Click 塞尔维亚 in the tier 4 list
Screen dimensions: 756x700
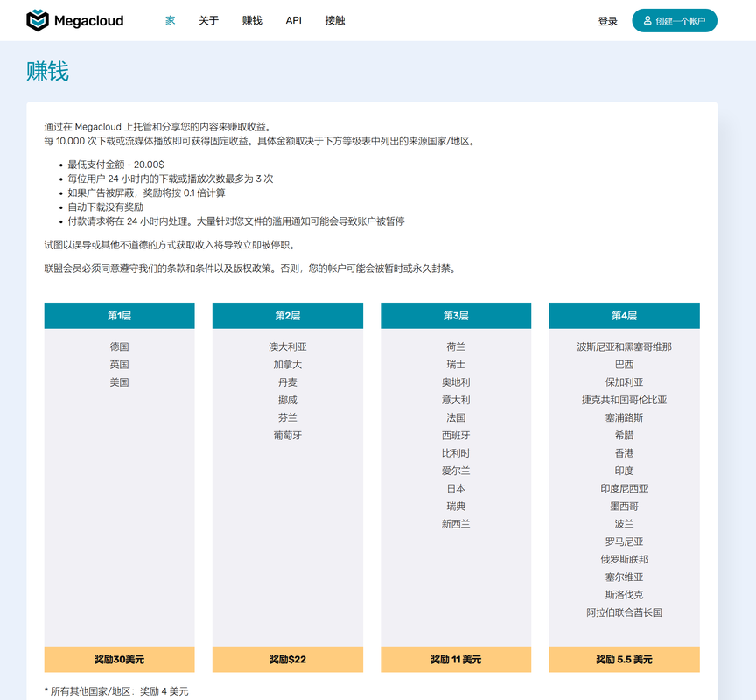[625, 577]
